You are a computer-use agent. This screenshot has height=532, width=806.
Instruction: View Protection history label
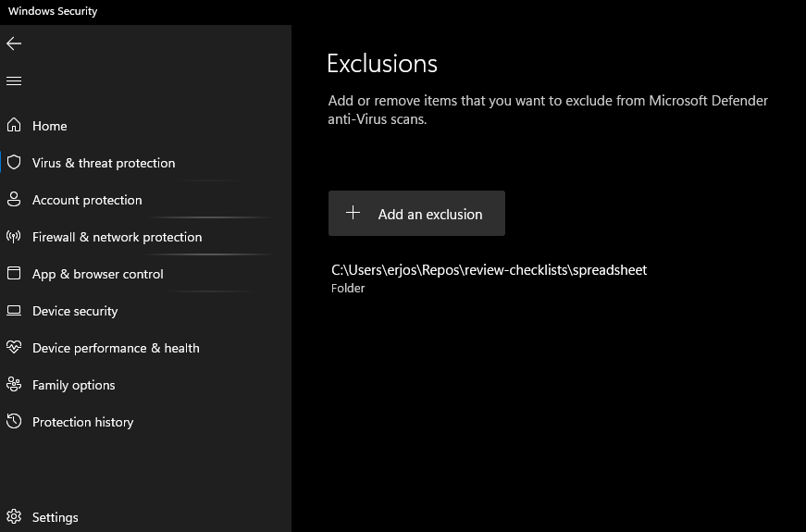point(82,422)
